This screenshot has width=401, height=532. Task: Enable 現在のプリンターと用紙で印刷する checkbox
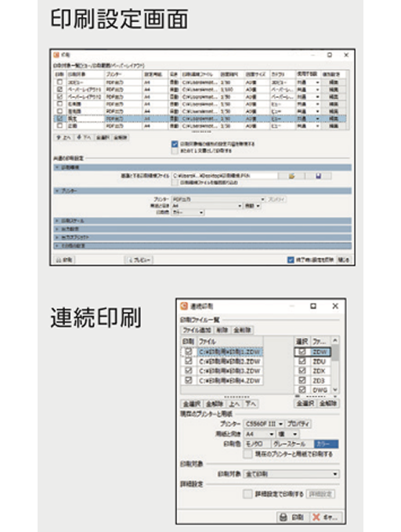247,454
